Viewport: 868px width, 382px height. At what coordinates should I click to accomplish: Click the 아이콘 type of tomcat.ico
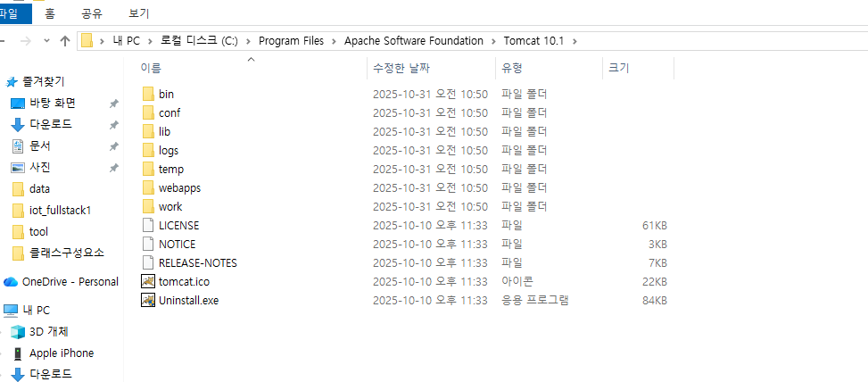coord(517,281)
